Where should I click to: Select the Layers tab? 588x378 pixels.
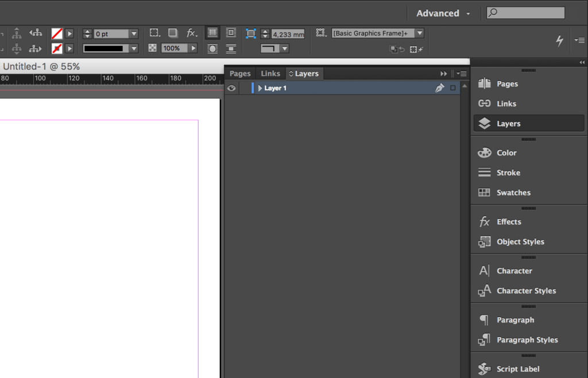click(x=304, y=74)
